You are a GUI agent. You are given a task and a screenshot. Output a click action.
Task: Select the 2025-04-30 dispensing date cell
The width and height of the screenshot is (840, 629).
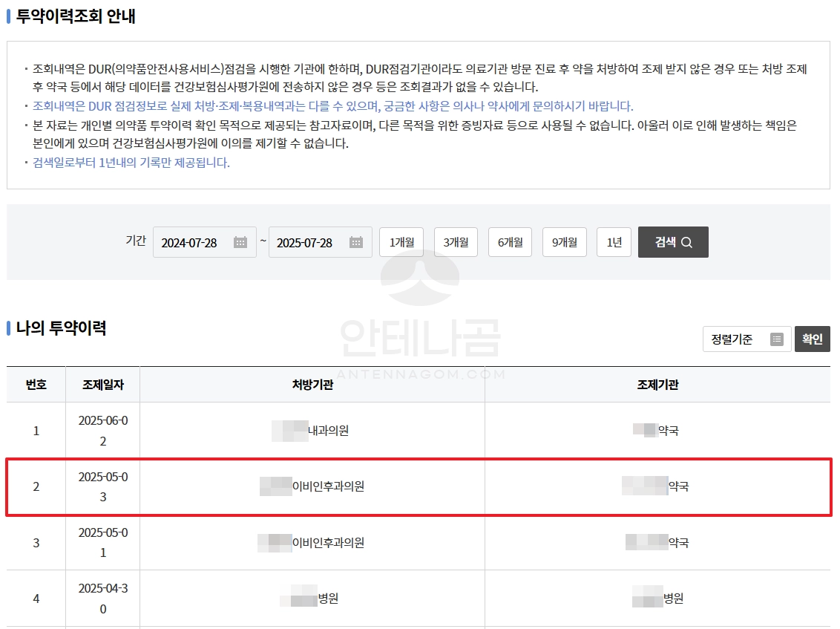(x=103, y=599)
